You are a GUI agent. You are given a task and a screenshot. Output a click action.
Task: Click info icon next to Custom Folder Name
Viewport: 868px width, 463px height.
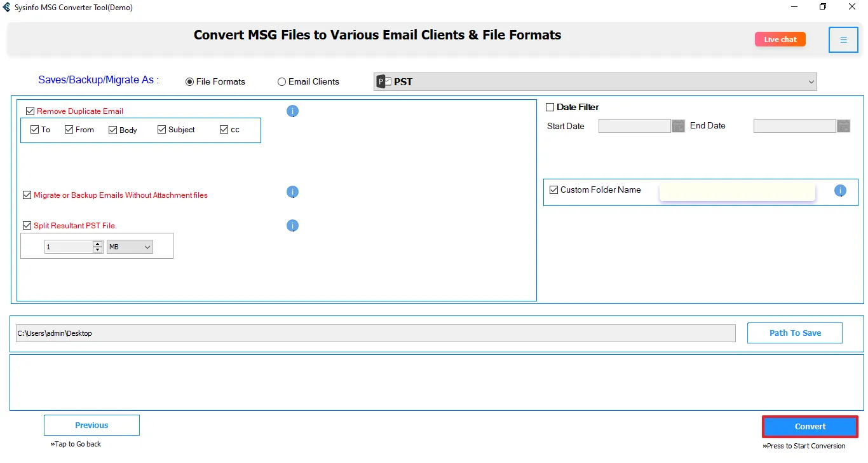(x=840, y=191)
